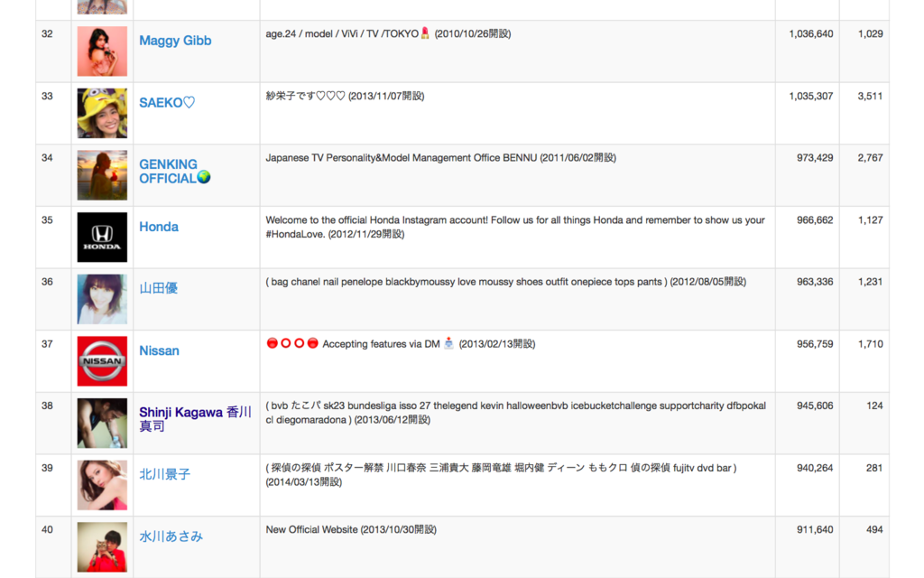The height and width of the screenshot is (578, 924).
Task: Click 水川あさみ's photo with cat
Action: (102, 546)
